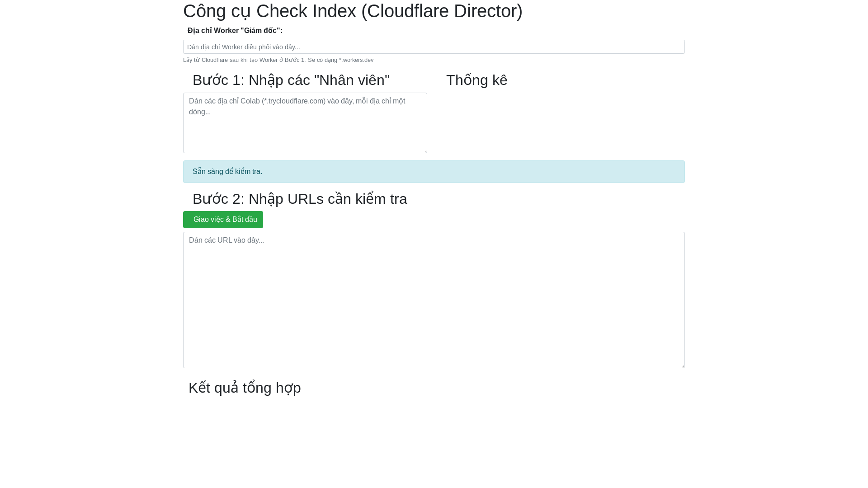Viewport: 868px width, 488px height.
Task: Click the "Bước 2: Nhập URLs cần kiểm tra" heading
Action: (x=300, y=199)
